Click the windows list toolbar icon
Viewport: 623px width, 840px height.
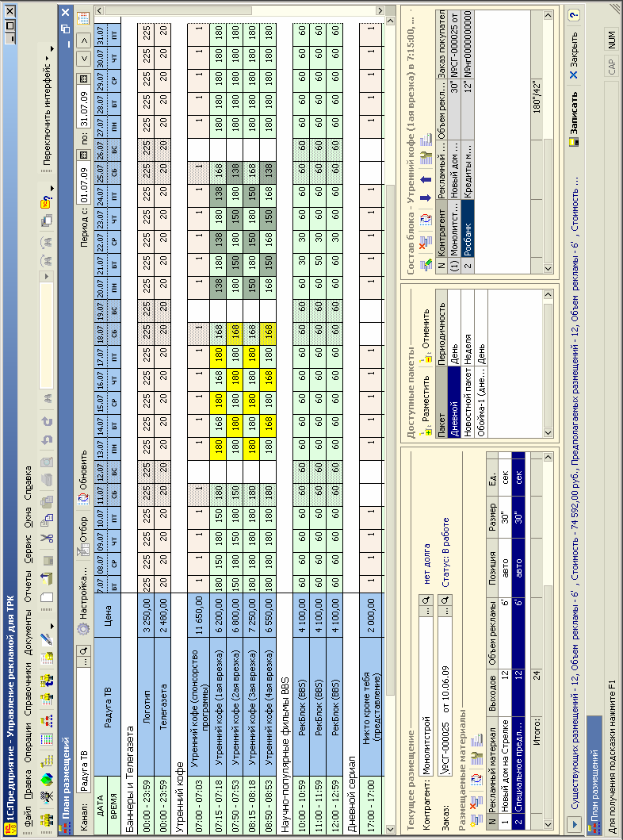pos(47,221)
